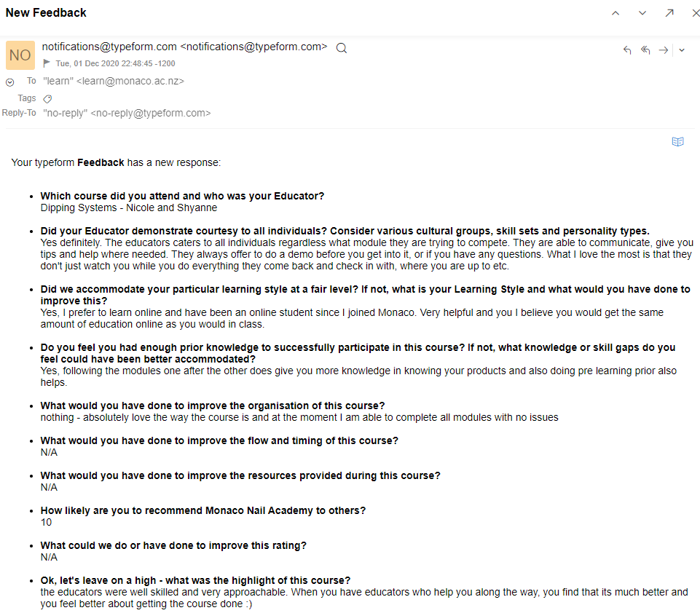The image size is (700, 613).
Task: Go to the next email with down chevron
Action: pos(642,13)
